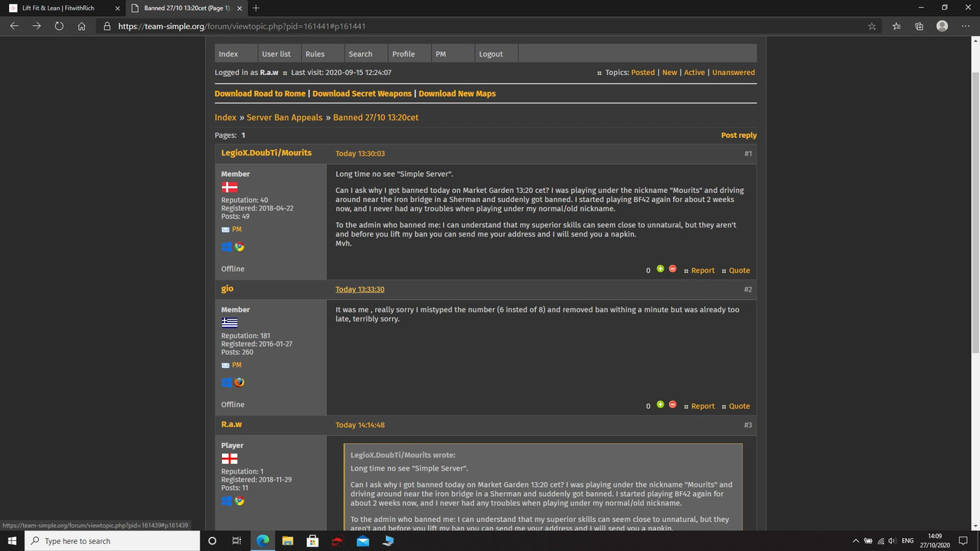Open the Index menu item
The image size is (980, 551).
pyautogui.click(x=228, y=54)
